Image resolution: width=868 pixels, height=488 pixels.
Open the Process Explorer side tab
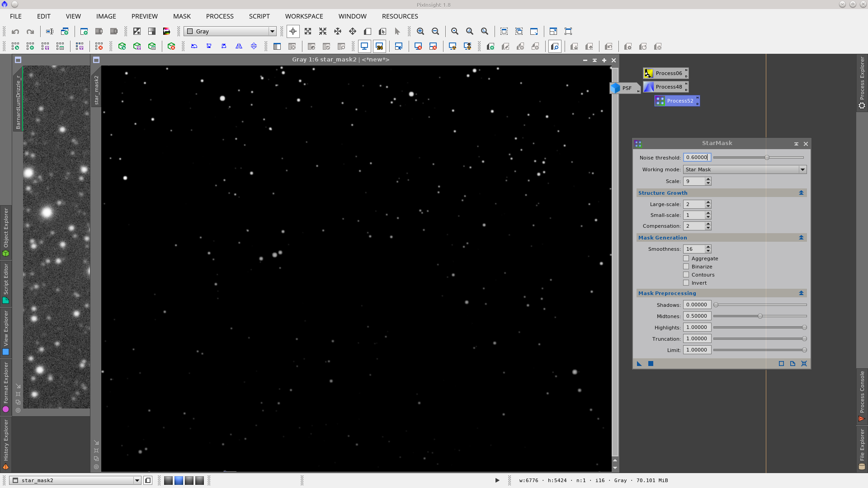(x=862, y=81)
